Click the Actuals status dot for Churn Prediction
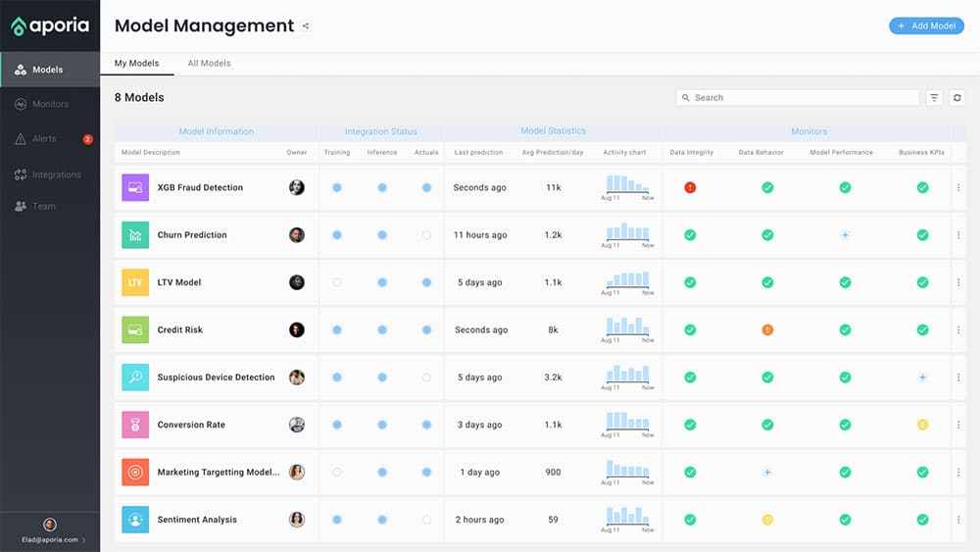Viewport: 980px width, 552px height. tap(426, 235)
